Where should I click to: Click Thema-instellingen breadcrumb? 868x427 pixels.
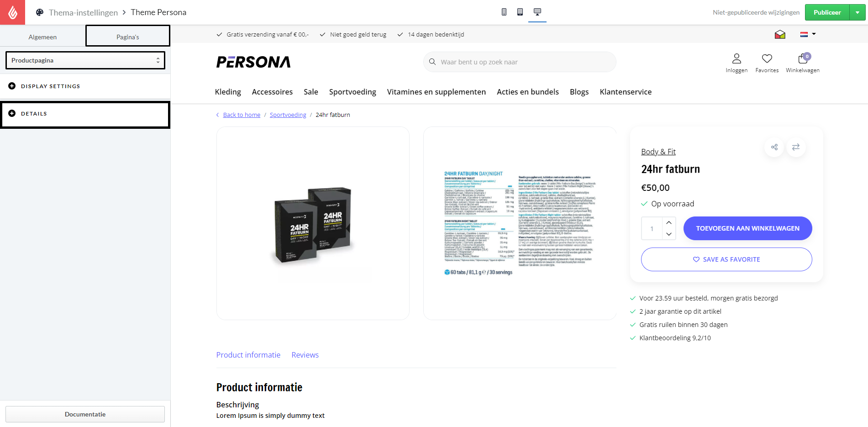(83, 12)
